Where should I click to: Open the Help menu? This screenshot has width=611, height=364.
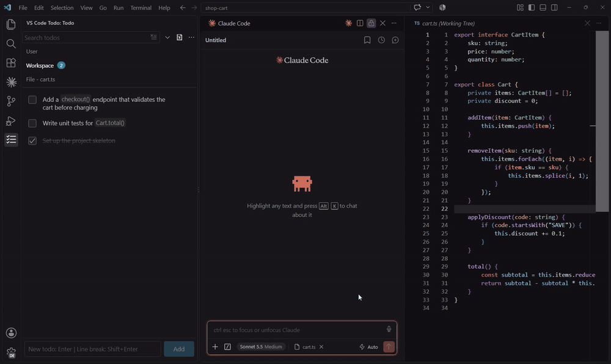tap(164, 8)
